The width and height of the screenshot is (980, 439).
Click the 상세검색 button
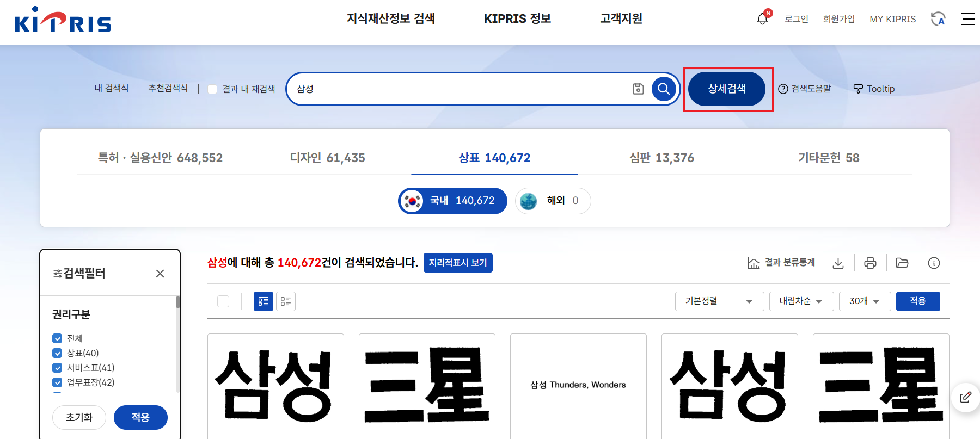(727, 89)
